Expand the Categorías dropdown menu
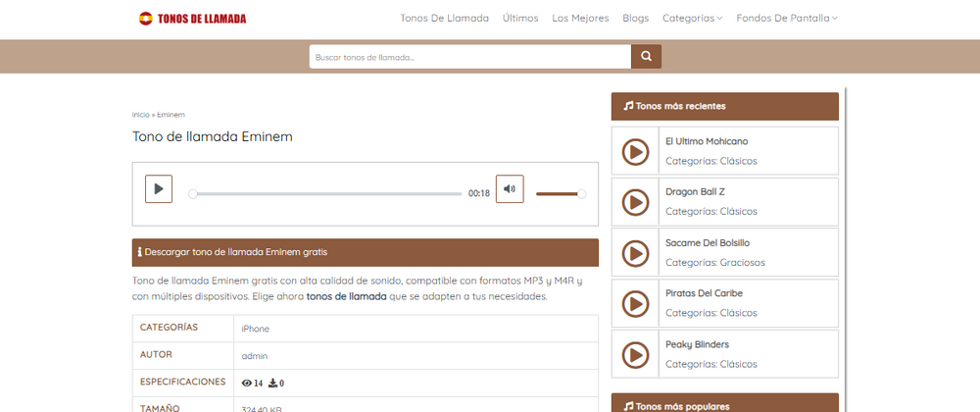The height and width of the screenshot is (412, 980). pos(693,18)
